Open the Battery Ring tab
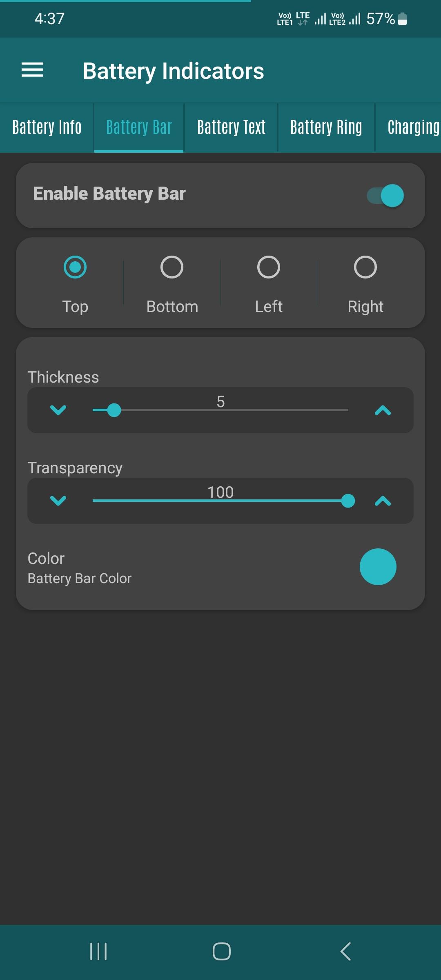The width and height of the screenshot is (441, 980). point(326,127)
